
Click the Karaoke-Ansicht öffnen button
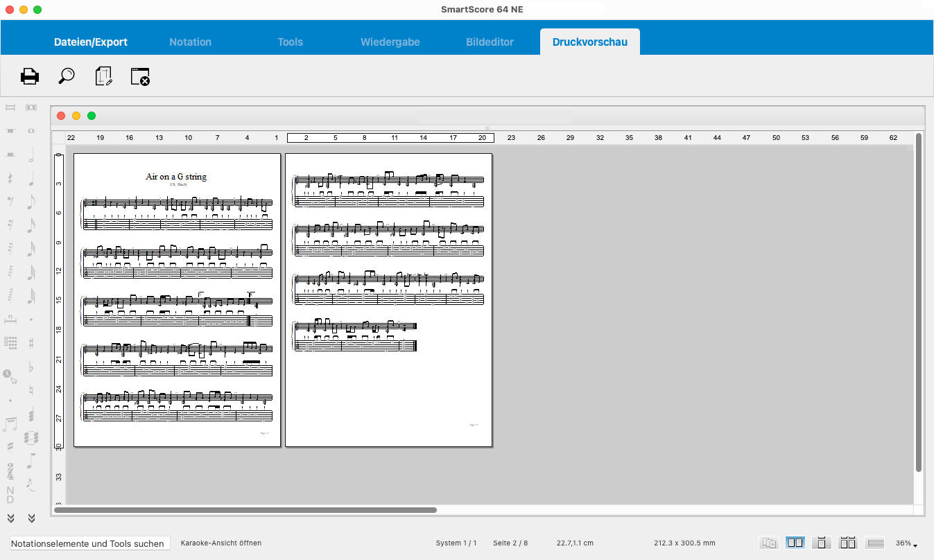(x=221, y=543)
